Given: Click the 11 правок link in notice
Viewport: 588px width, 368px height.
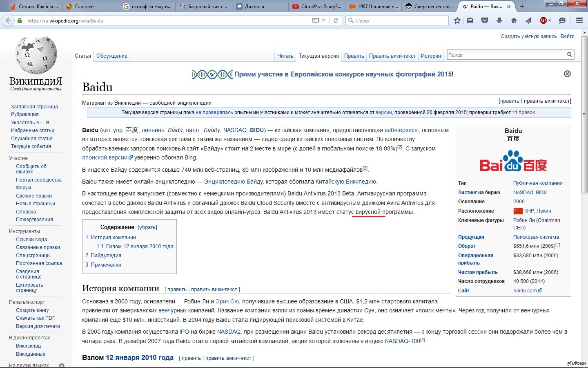Looking at the screenshot, I should coord(523,112).
